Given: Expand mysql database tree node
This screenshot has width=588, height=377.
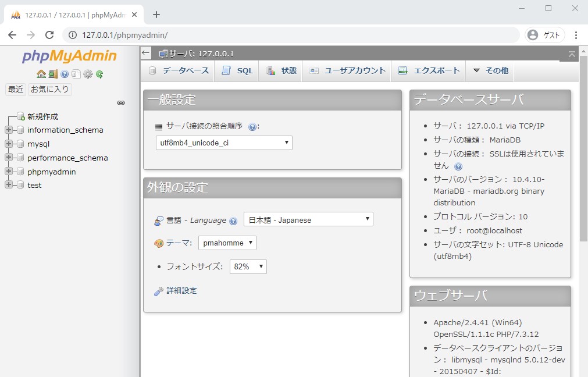Looking at the screenshot, I should point(9,144).
